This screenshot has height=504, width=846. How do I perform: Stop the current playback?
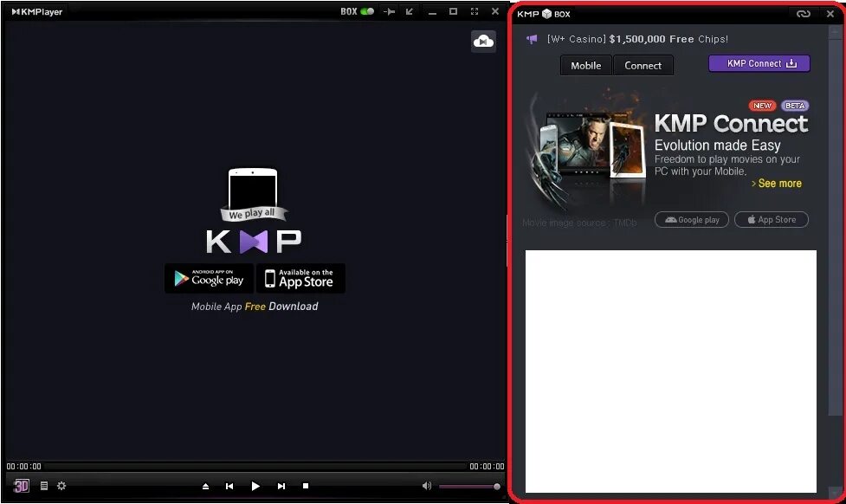coord(306,486)
